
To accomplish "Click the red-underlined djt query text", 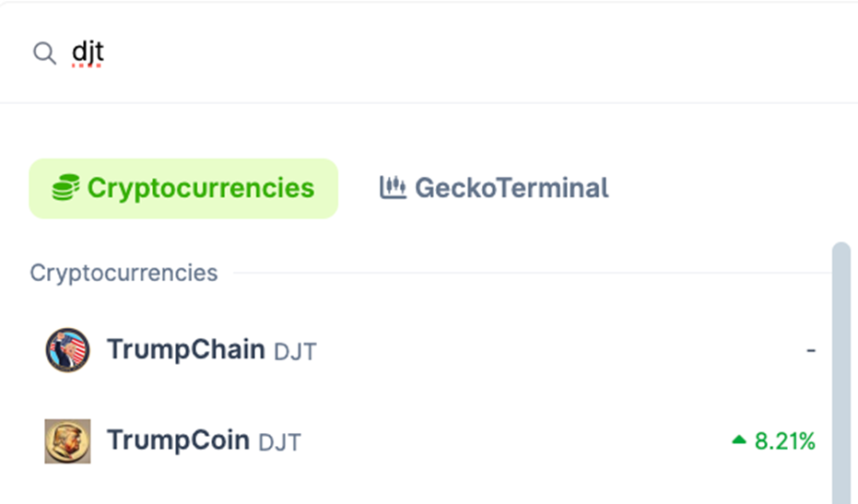I will tap(88, 53).
